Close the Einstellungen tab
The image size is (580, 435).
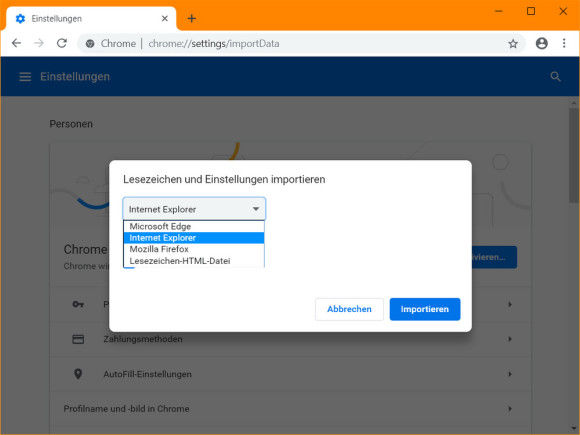[165, 18]
